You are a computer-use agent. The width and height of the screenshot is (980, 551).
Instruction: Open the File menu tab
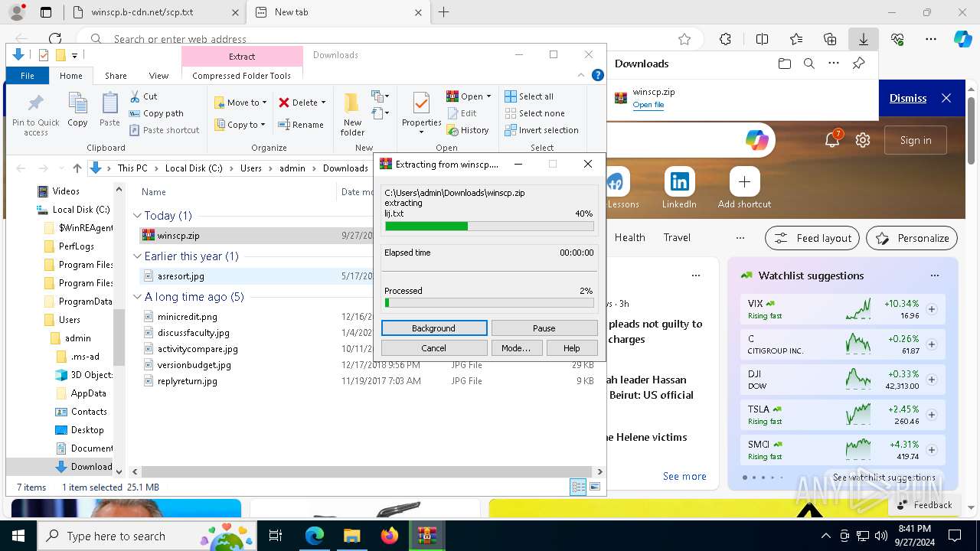pos(28,76)
